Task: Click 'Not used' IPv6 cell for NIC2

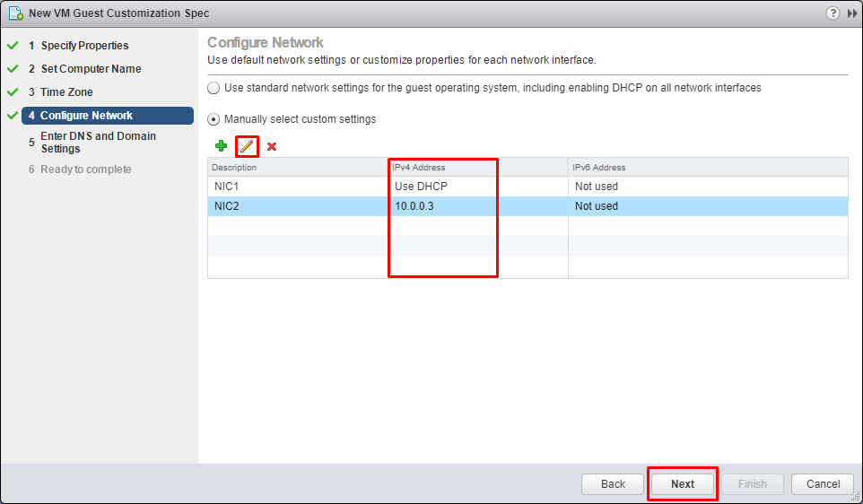Action: 708,206
